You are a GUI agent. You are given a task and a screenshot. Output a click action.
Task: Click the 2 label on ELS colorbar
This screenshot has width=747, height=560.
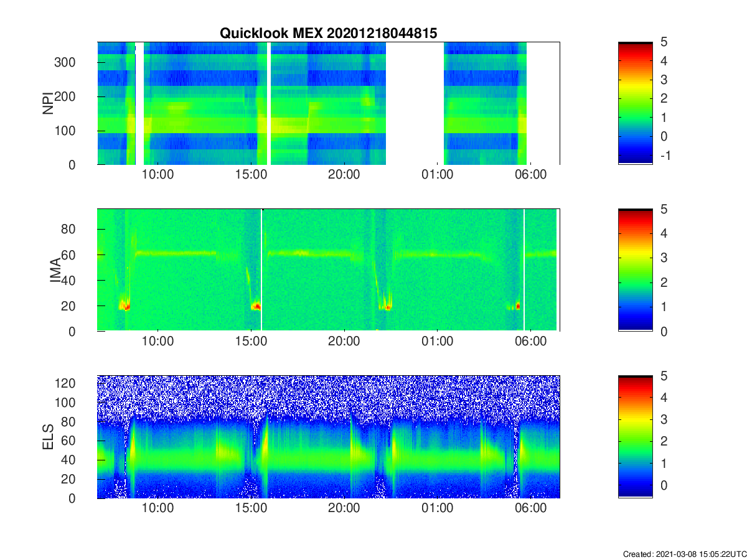pyautogui.click(x=663, y=442)
